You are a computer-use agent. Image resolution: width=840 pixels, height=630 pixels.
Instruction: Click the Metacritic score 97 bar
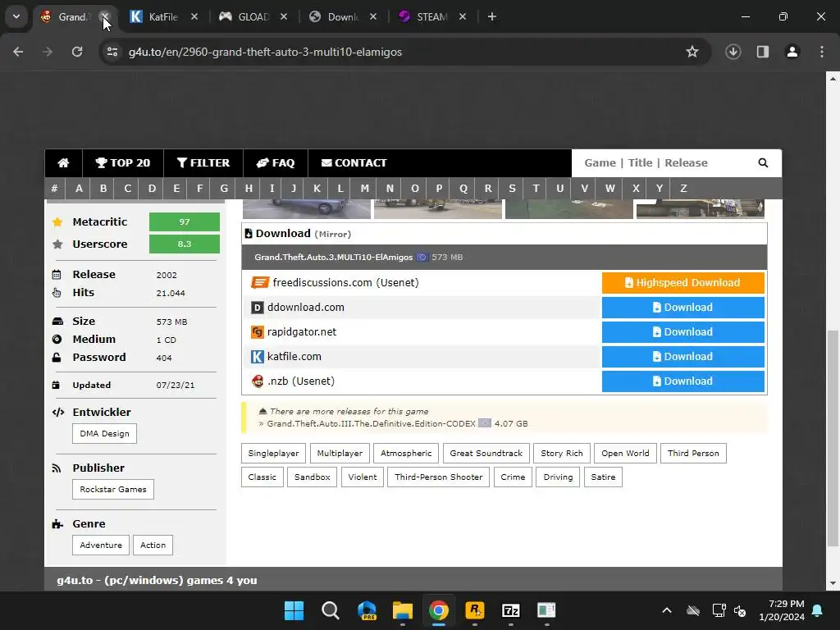pyautogui.click(x=185, y=221)
